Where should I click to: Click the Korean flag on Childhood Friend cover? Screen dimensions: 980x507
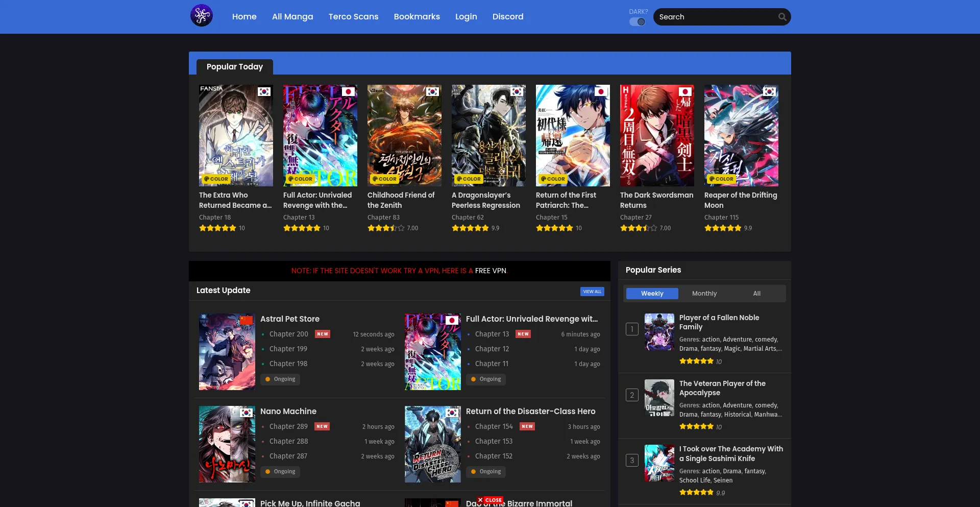point(432,92)
